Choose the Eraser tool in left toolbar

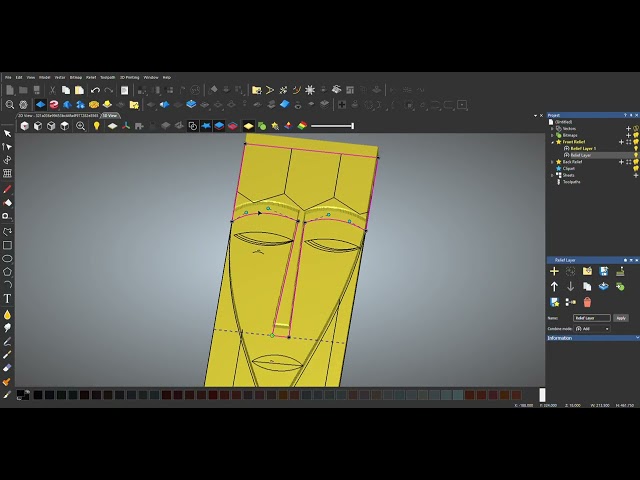tap(7, 368)
